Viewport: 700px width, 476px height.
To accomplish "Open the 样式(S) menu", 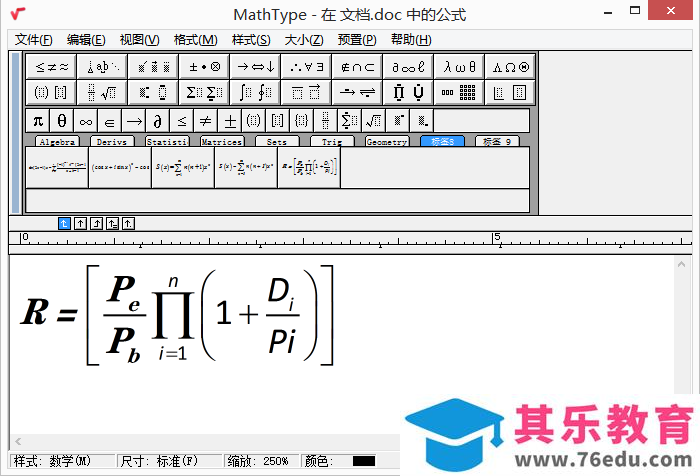I will 251,40.
